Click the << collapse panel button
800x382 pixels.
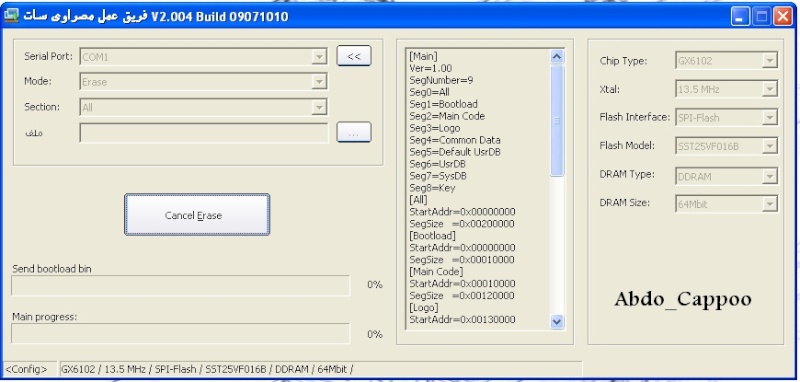pos(354,56)
